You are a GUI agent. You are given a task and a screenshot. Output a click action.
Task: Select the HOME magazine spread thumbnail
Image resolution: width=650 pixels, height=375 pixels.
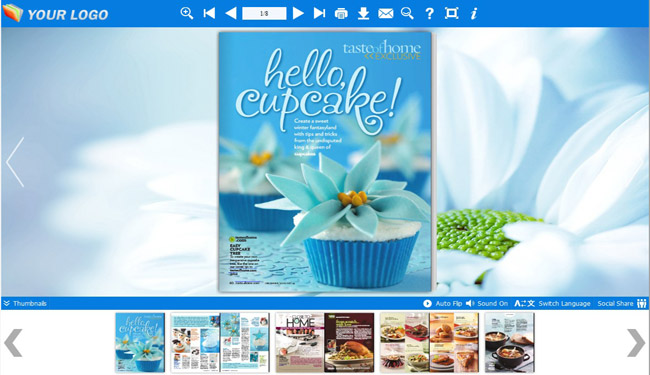coord(325,342)
